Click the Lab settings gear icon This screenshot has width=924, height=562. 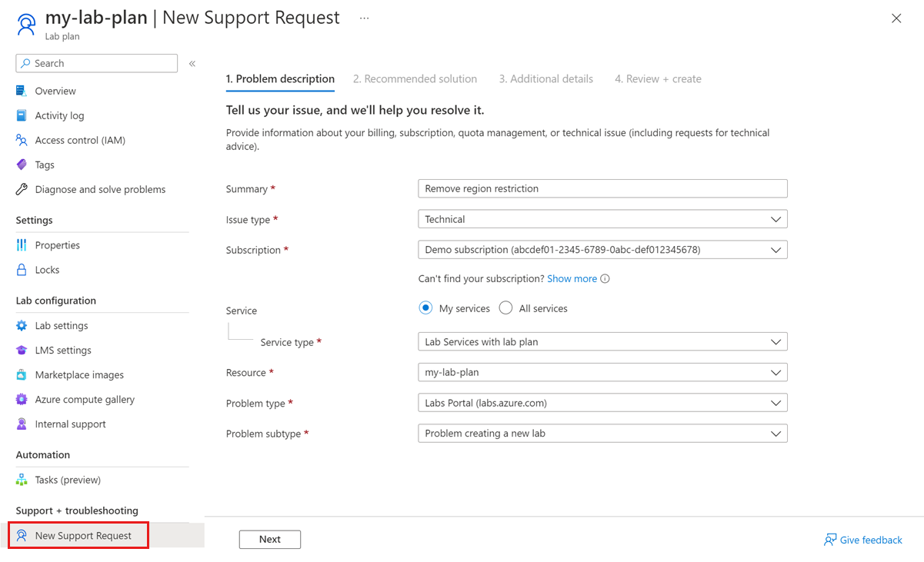coord(22,326)
